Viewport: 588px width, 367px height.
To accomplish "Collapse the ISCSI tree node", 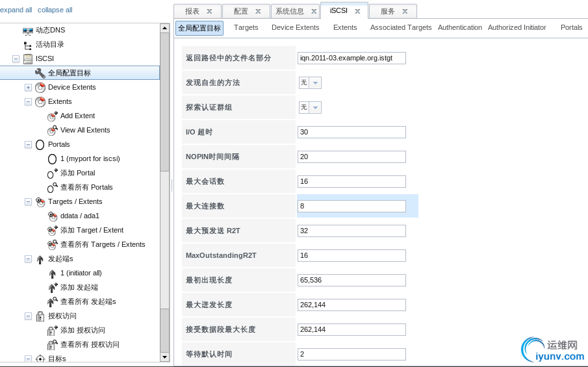I will [16, 58].
